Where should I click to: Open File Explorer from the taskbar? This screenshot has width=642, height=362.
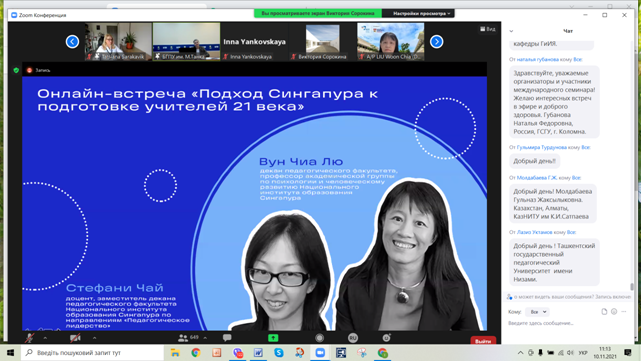point(175,353)
